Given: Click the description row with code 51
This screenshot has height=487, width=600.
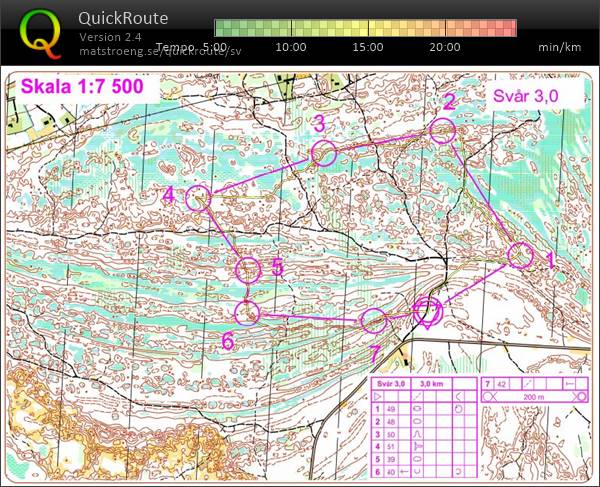Looking at the screenshot, I should pos(424,446).
